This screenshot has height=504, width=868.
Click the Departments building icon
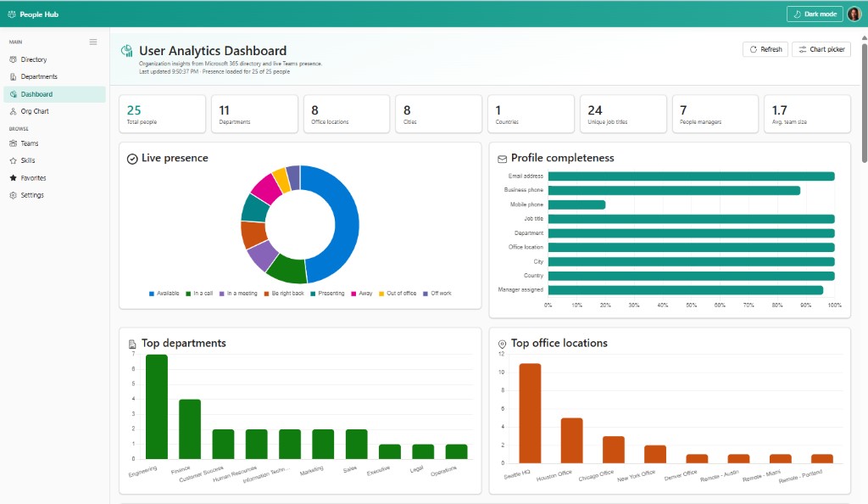click(x=14, y=76)
